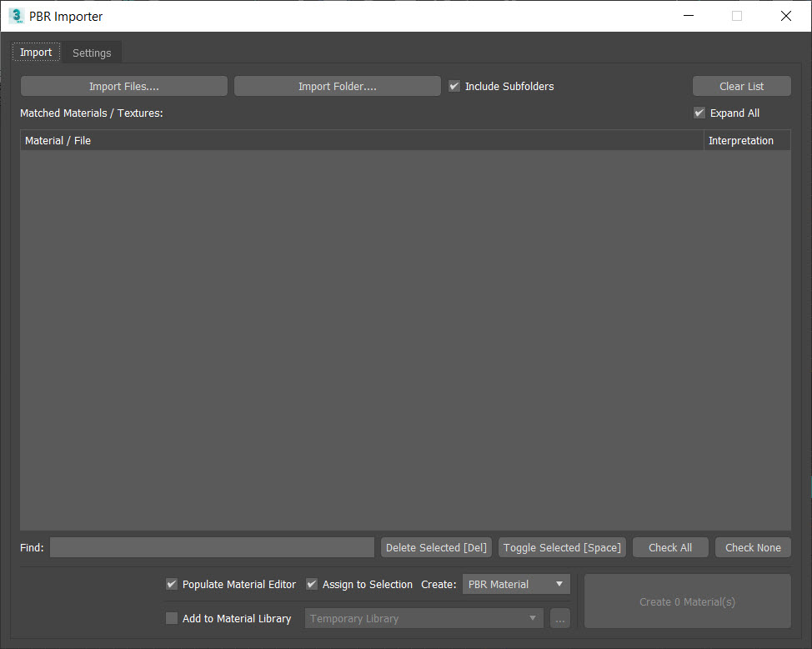This screenshot has height=649, width=812.
Task: Select the Import tab
Action: pos(36,53)
